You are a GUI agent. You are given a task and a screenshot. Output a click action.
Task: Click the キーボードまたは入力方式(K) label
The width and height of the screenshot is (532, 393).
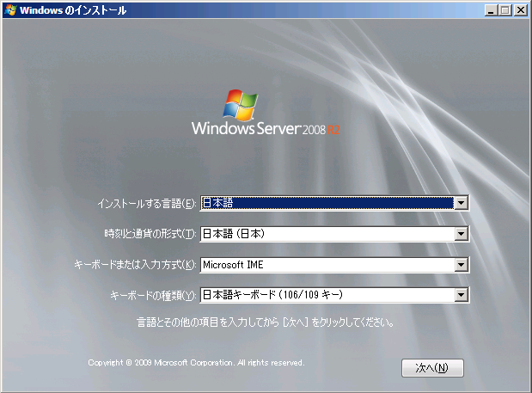pos(136,265)
